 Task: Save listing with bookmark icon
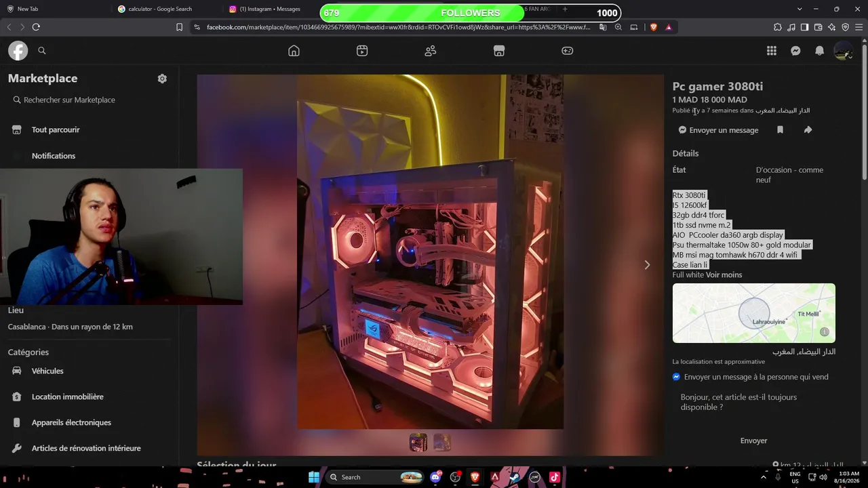tap(780, 130)
